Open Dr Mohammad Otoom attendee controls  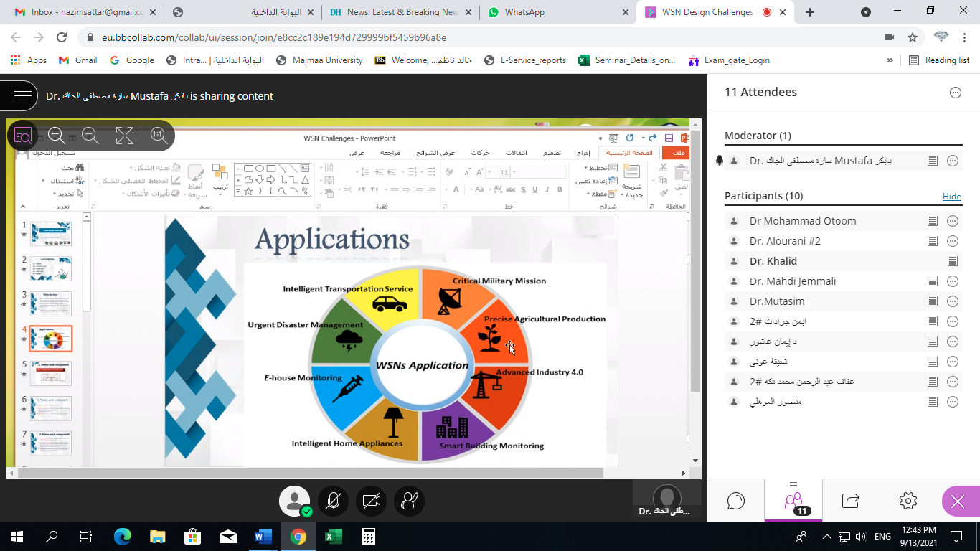click(x=953, y=221)
